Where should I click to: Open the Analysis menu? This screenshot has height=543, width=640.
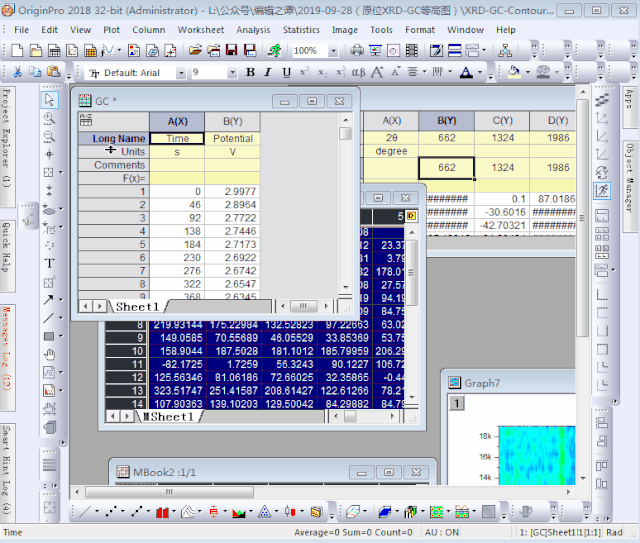click(253, 30)
